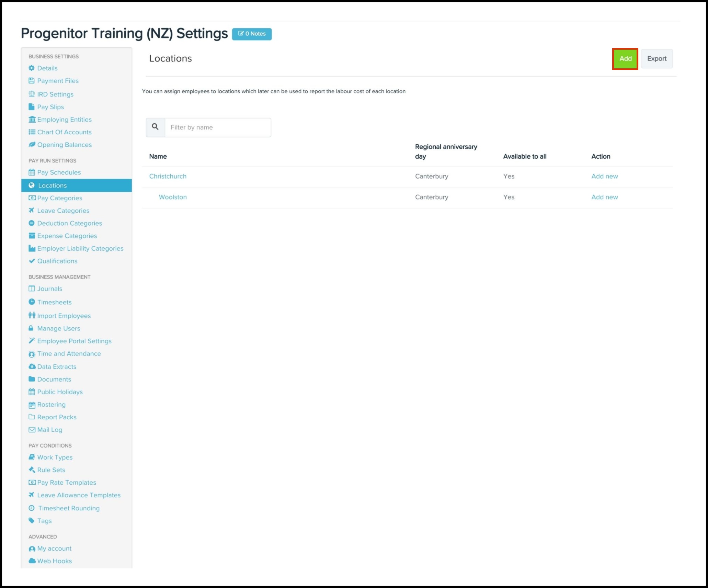Click the Details gear icon
Viewport: 708px width, 588px height.
[32, 68]
